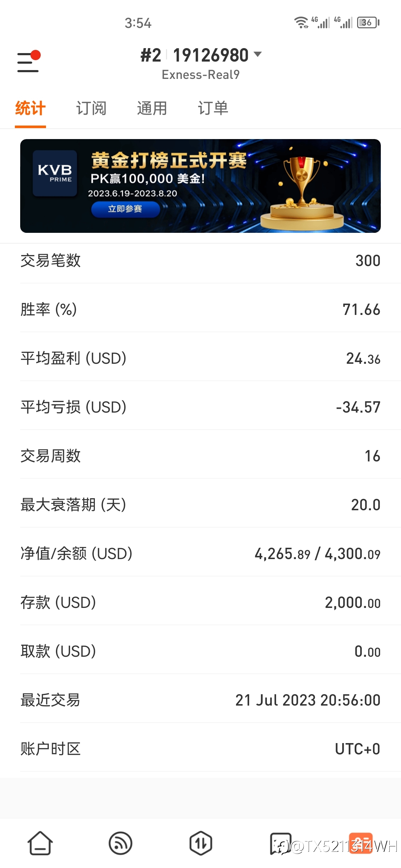Viewport: 401px width, 868px height.
Task: Switch to the 订阅 tab
Action: (x=91, y=108)
